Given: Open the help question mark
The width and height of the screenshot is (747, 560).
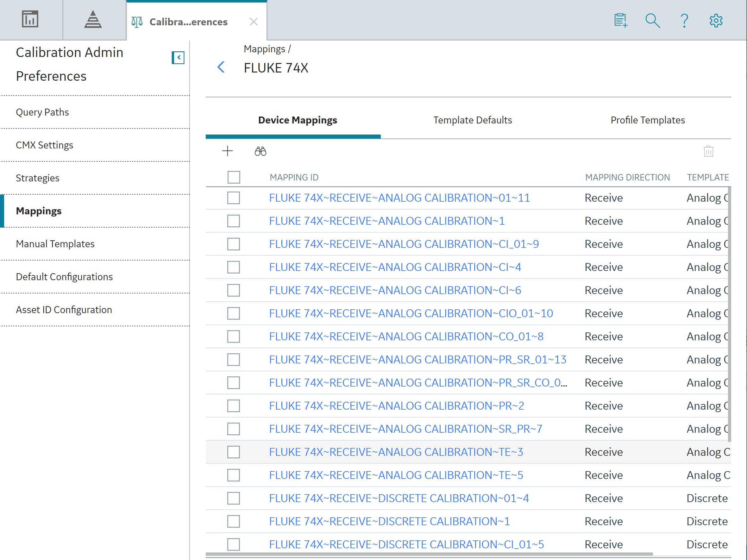Looking at the screenshot, I should pos(684,21).
